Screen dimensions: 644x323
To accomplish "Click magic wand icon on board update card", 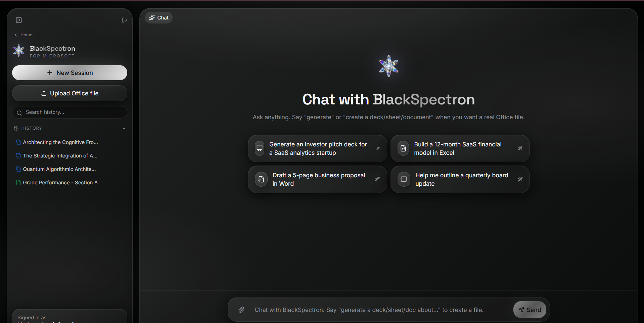I will click(520, 179).
